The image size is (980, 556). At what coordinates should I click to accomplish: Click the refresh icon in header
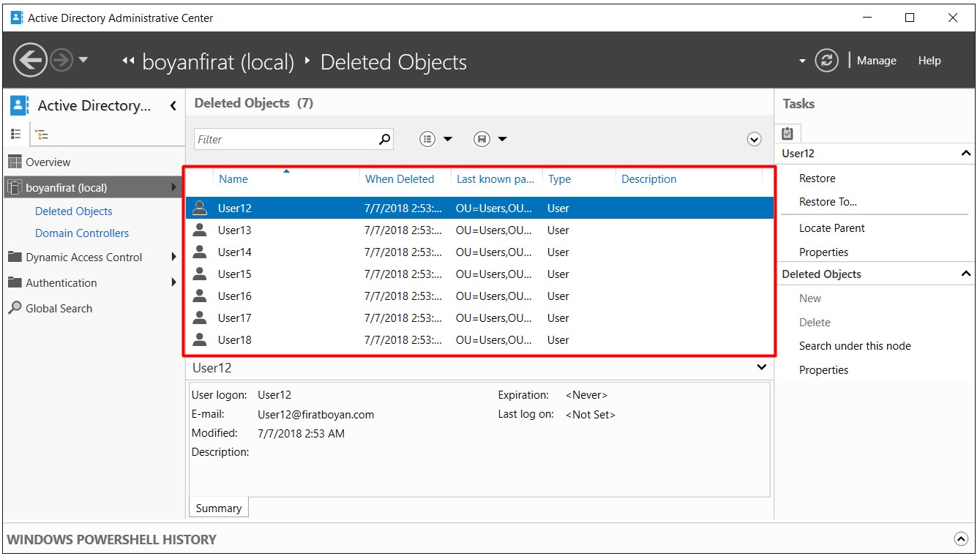pyautogui.click(x=826, y=61)
